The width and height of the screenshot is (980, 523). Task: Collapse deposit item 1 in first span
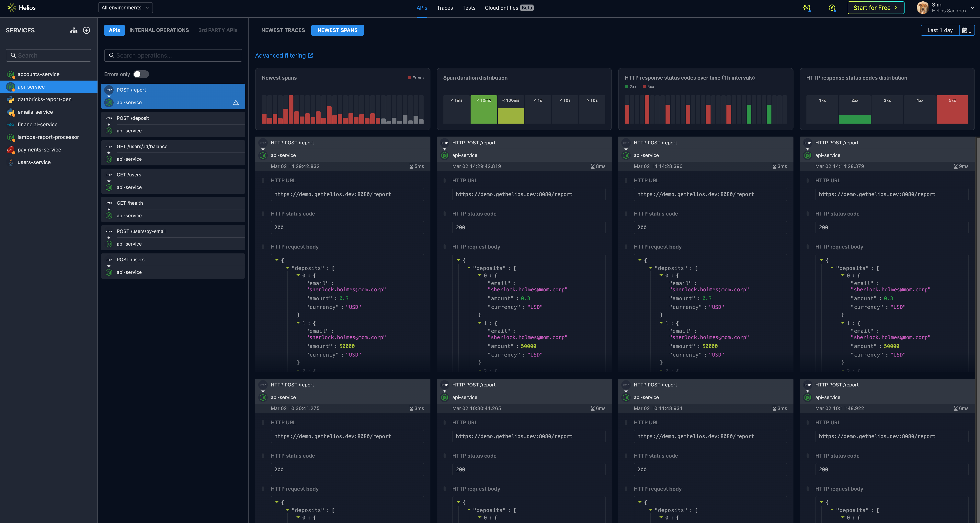pyautogui.click(x=298, y=323)
